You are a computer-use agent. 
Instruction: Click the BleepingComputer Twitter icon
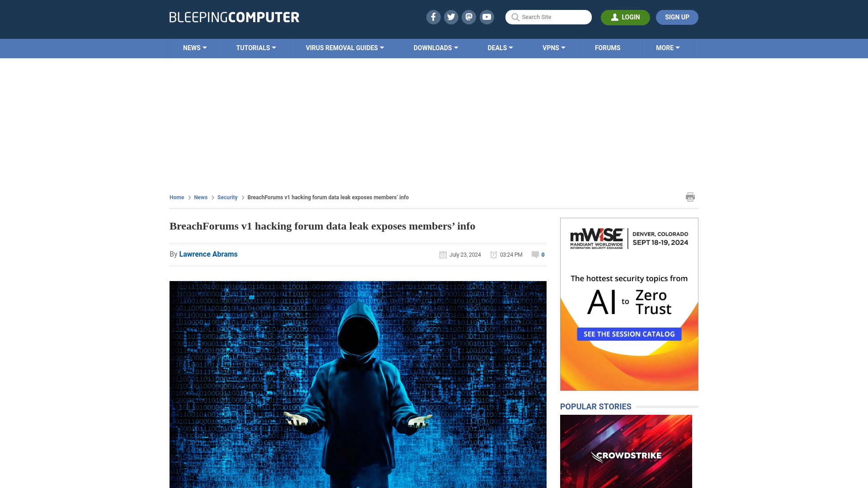pyautogui.click(x=451, y=17)
